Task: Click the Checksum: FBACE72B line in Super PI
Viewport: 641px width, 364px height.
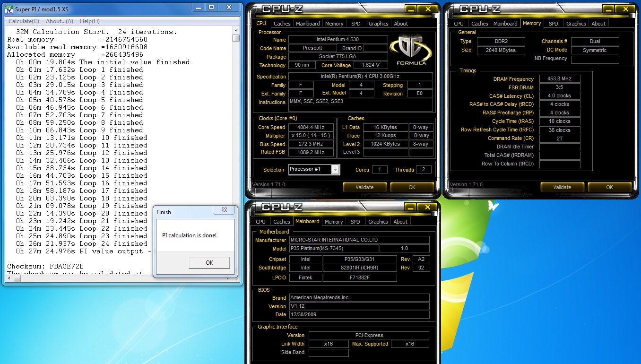Action: coord(45,266)
